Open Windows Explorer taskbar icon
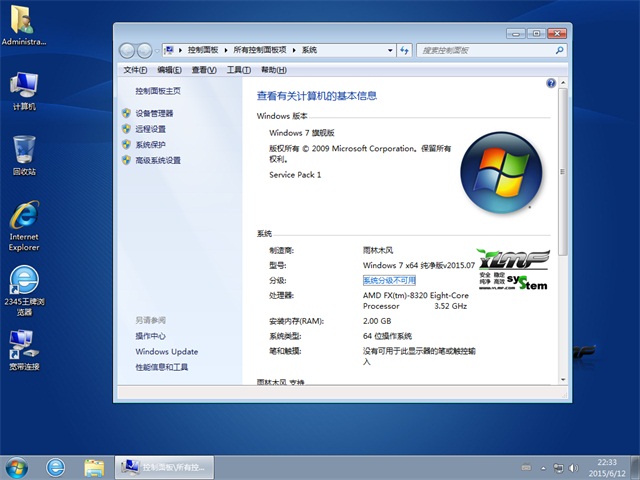 click(94, 468)
